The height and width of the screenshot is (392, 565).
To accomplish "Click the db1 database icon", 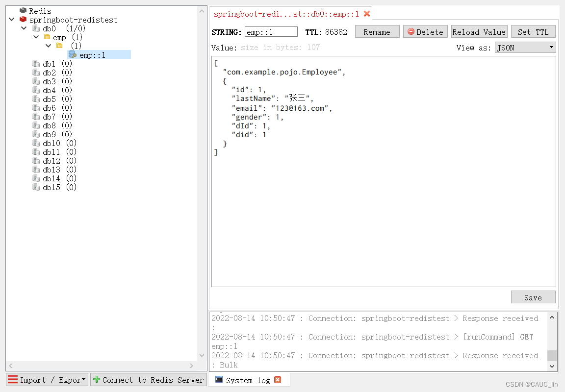I will [x=36, y=63].
